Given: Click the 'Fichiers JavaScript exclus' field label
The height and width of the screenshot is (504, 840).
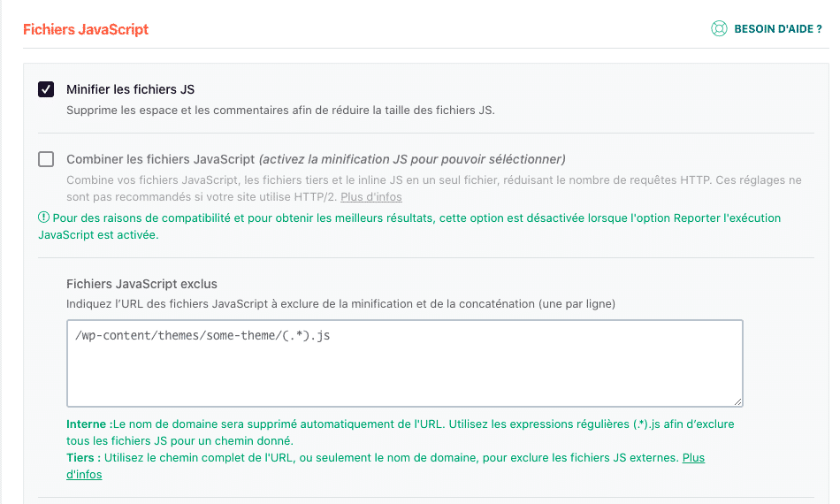Looking at the screenshot, I should tap(141, 284).
